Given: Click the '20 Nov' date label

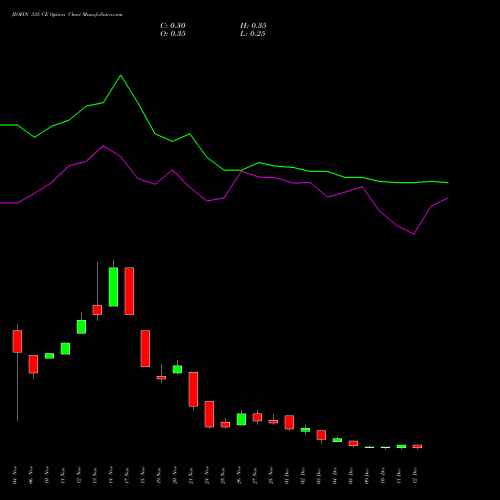Looking at the screenshot, I should point(175,475).
